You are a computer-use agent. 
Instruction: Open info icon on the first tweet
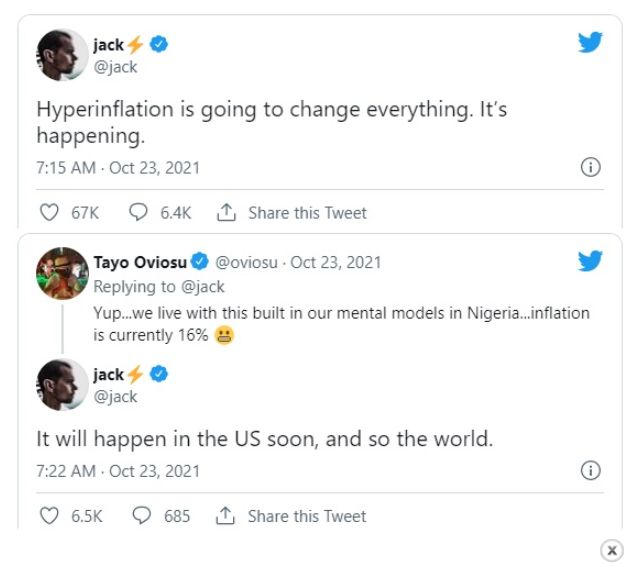[x=590, y=167]
